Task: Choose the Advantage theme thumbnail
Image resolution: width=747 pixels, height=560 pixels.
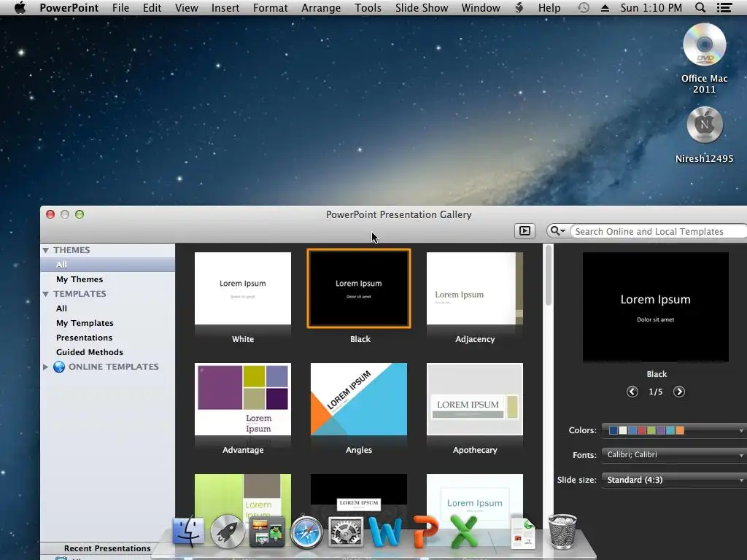Action: point(243,400)
